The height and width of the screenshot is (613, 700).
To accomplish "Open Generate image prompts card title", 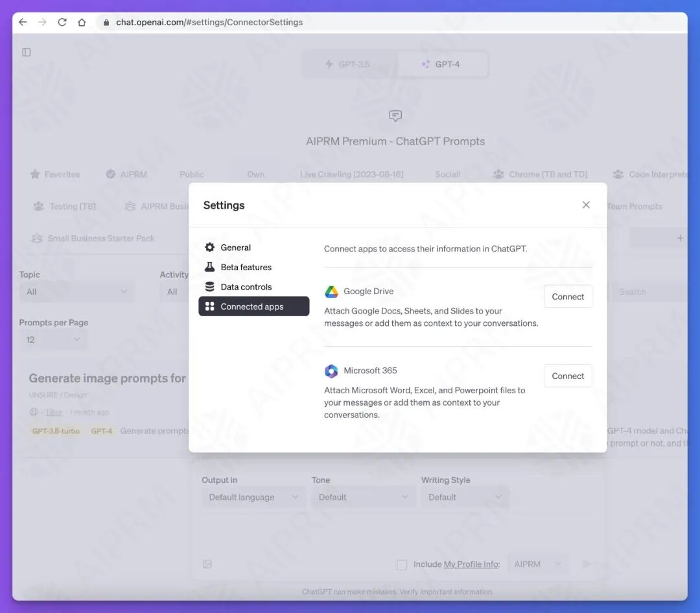I will [107, 378].
